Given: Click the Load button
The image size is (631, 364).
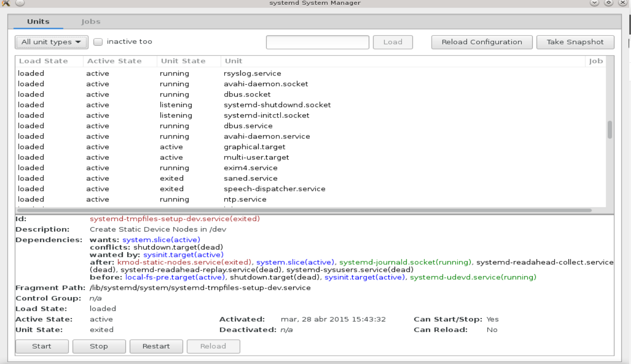Looking at the screenshot, I should click(392, 42).
